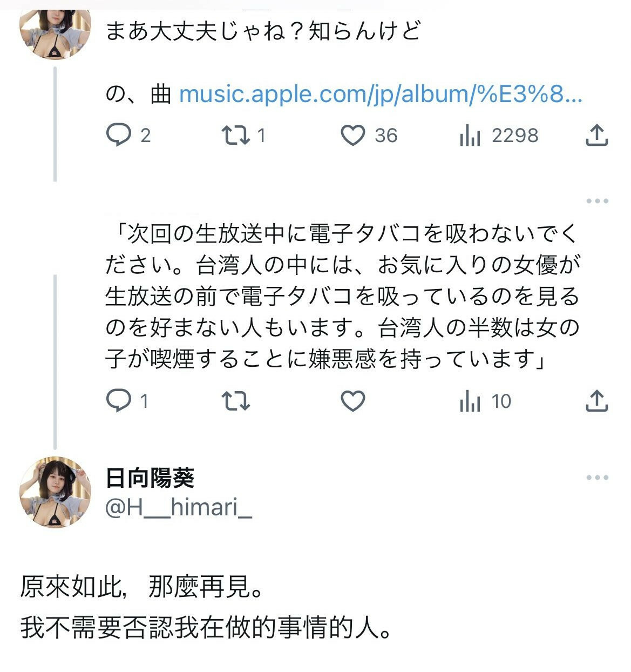Like the tweet with 36 likes
The width and height of the screenshot is (631, 672).
pyautogui.click(x=353, y=135)
